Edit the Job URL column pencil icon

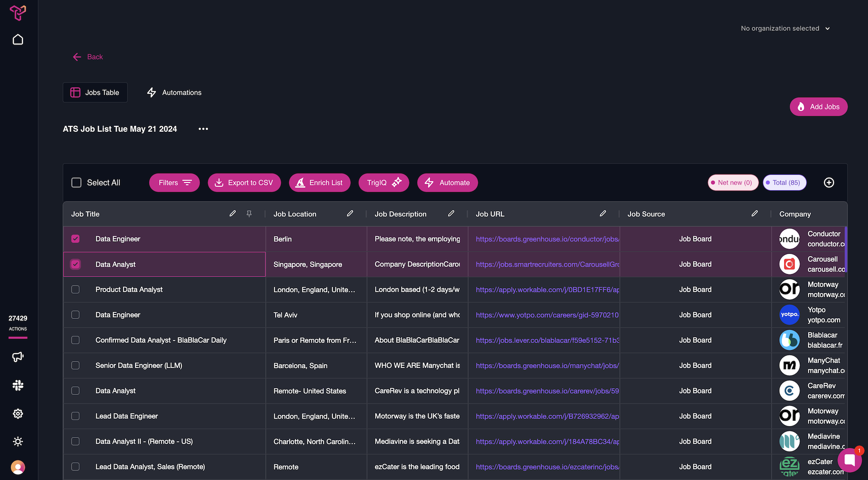tap(603, 214)
